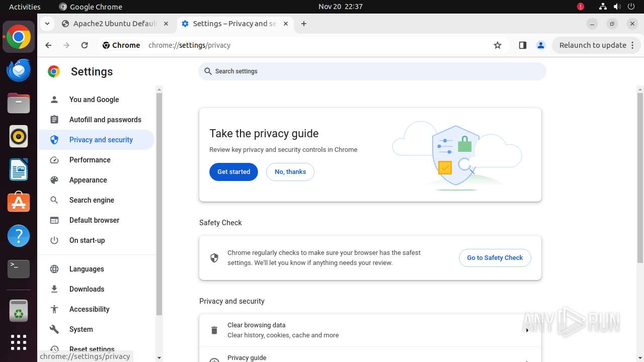The image size is (644, 362).
Task: Launch Terminal from the dock
Action: [x=19, y=269]
